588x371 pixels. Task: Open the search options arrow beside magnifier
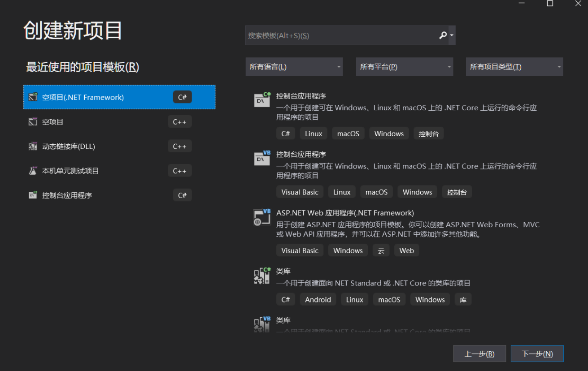pyautogui.click(x=452, y=35)
